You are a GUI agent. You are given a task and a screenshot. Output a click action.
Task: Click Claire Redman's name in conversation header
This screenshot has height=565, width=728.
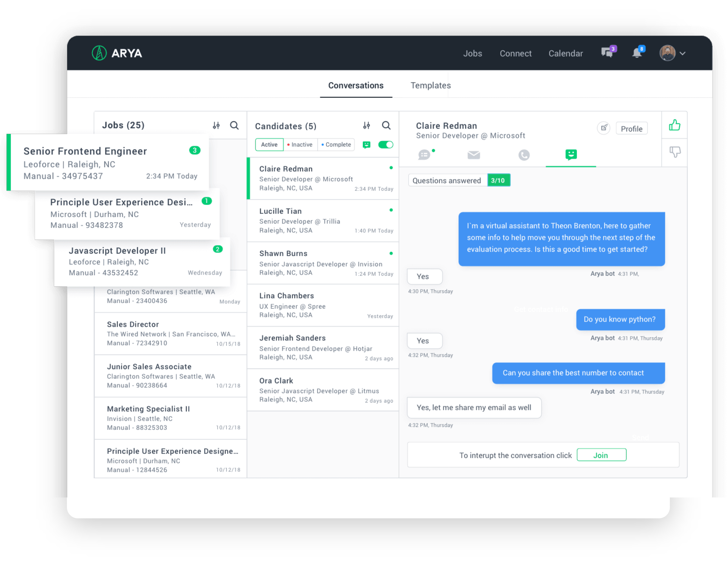point(446,126)
